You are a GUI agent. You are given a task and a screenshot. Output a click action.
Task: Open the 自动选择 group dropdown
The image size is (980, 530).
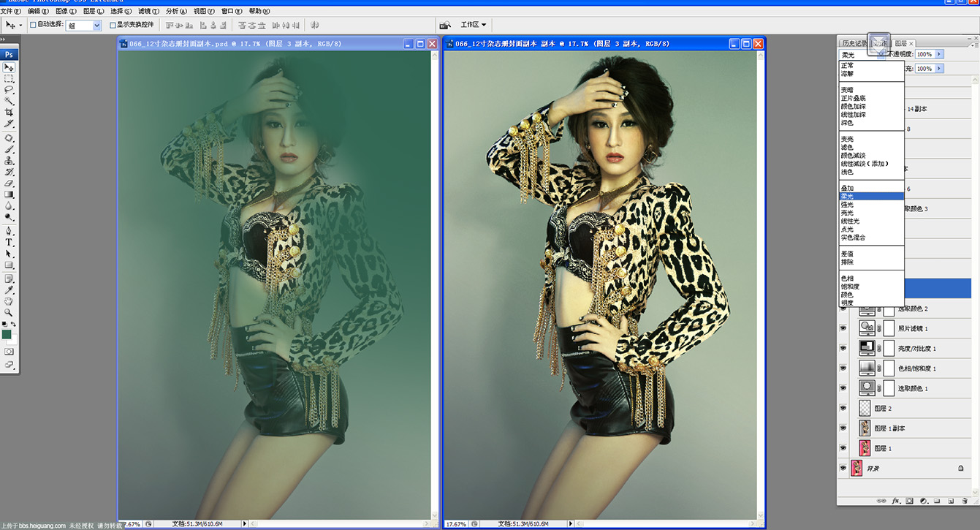pos(97,26)
